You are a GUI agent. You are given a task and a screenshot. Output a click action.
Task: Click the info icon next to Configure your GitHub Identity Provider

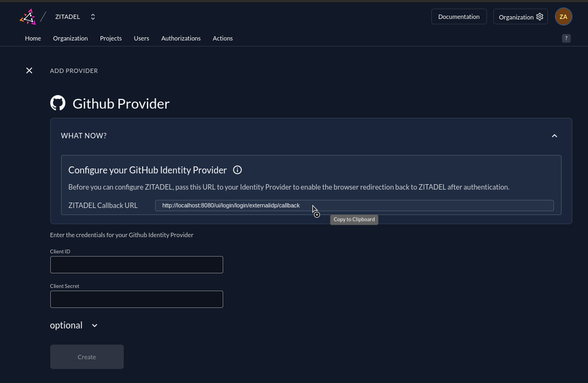237,170
